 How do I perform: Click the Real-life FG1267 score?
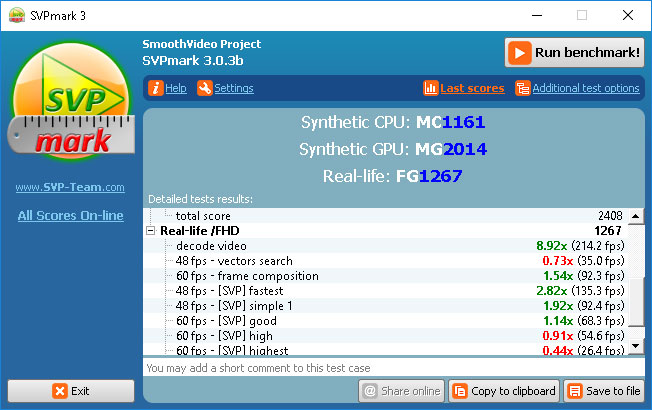[429, 176]
